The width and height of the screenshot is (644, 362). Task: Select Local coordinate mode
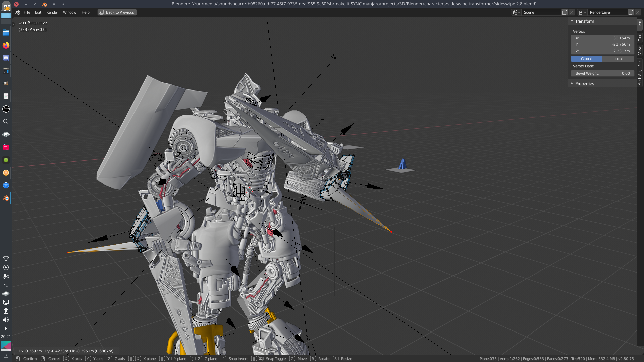point(618,59)
